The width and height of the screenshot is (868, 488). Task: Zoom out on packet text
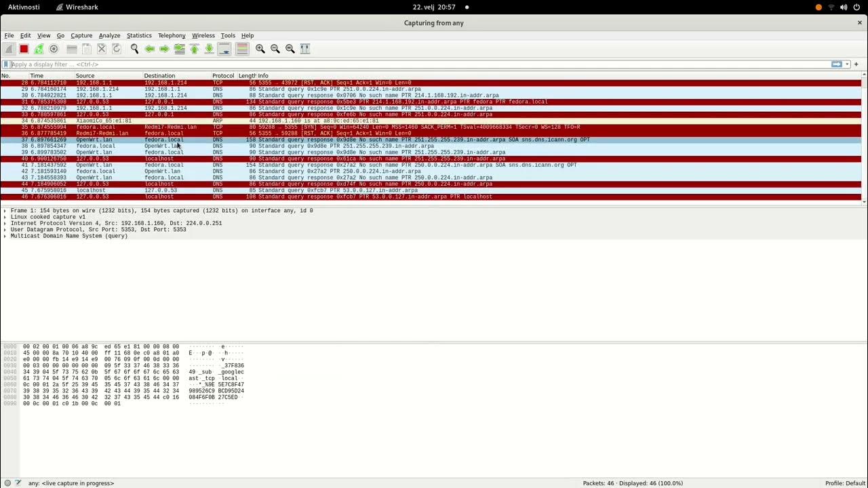[275, 49]
